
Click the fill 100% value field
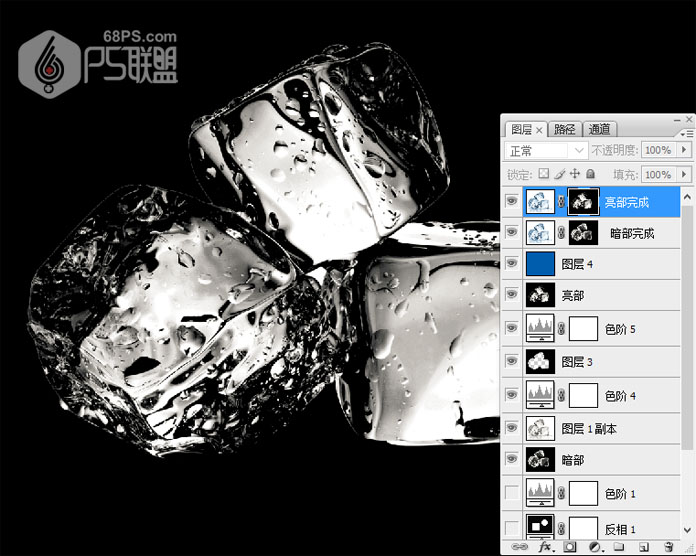pyautogui.click(x=658, y=174)
